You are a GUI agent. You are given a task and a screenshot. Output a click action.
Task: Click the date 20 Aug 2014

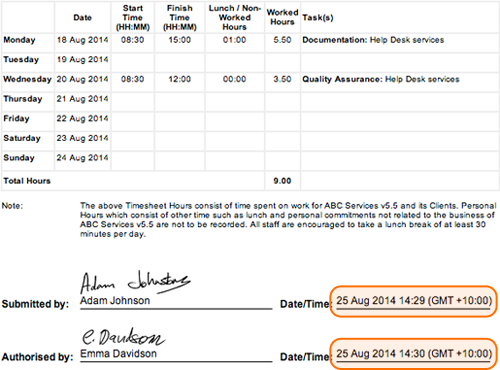tap(82, 79)
